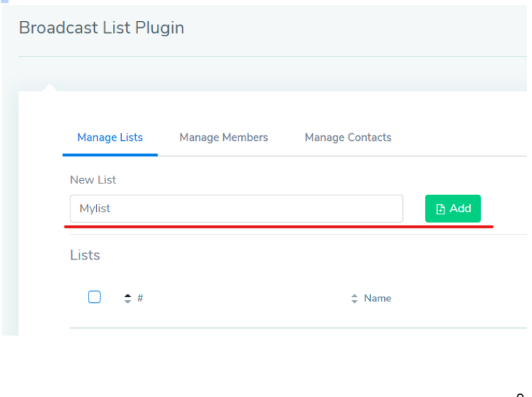Click the New List label
The height and width of the screenshot is (397, 532).
coord(93,179)
